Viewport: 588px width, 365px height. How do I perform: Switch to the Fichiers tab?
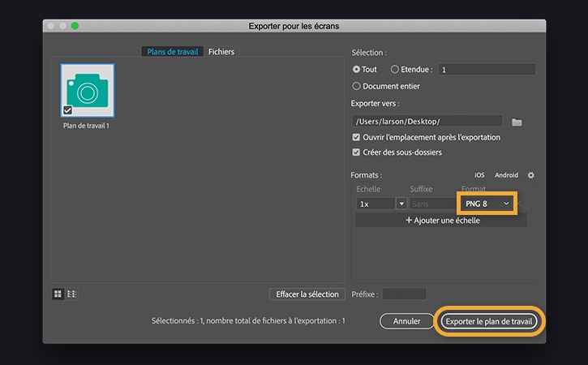221,52
